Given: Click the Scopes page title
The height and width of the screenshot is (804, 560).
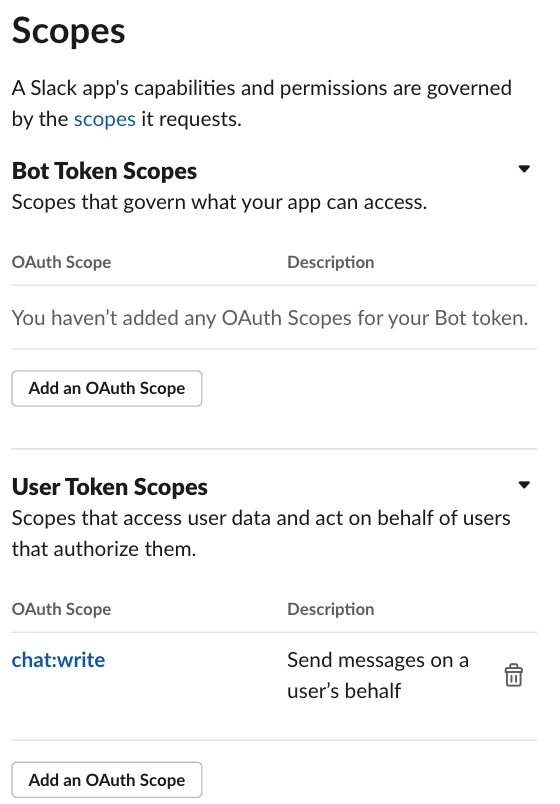Looking at the screenshot, I should tap(69, 31).
